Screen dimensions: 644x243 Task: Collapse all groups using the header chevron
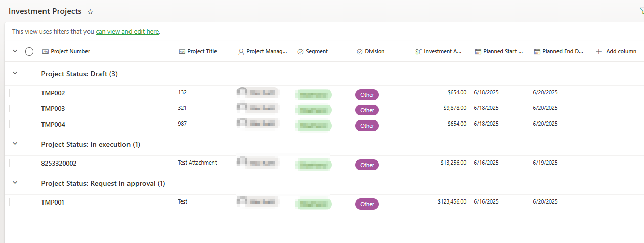coord(15,51)
